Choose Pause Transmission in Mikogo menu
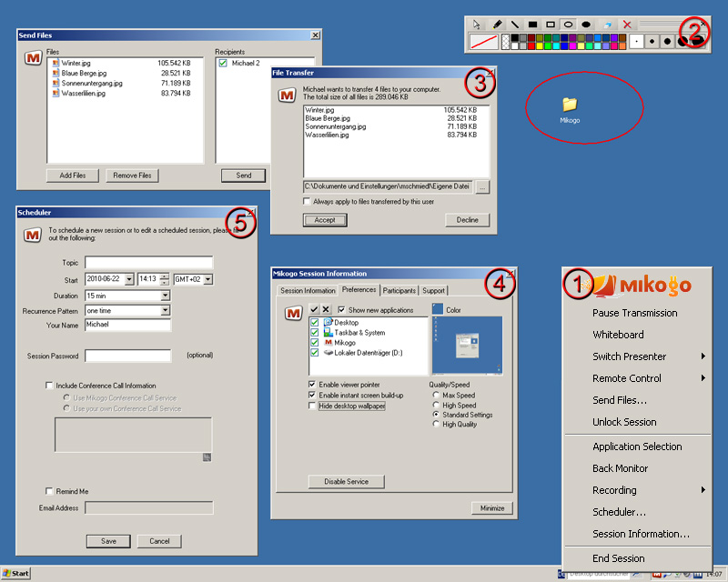This screenshot has height=582, width=728. pyautogui.click(x=634, y=313)
